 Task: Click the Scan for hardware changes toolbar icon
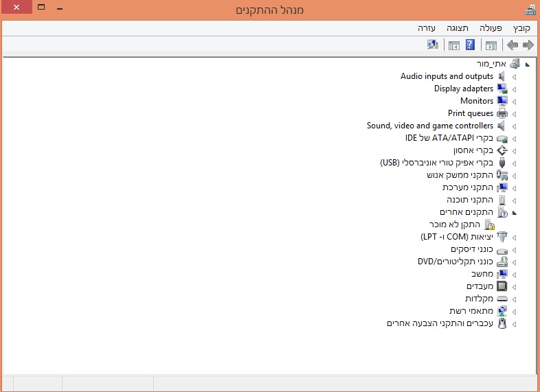tap(432, 45)
